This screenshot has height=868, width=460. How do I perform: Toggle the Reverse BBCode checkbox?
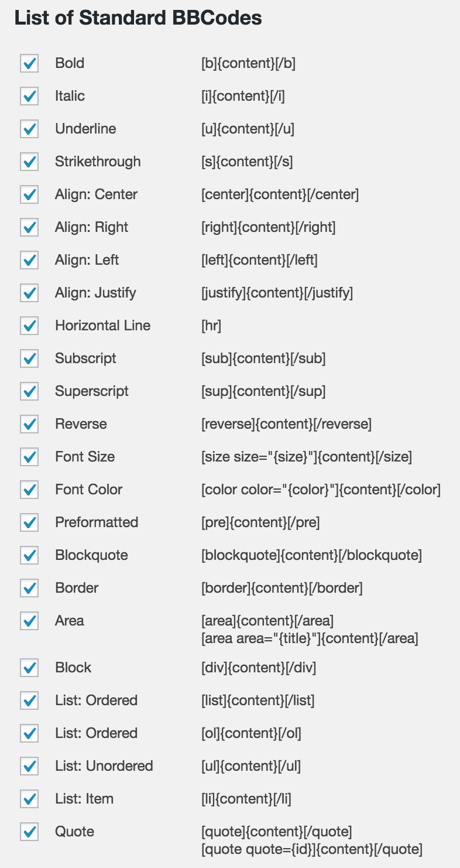pos(29,424)
